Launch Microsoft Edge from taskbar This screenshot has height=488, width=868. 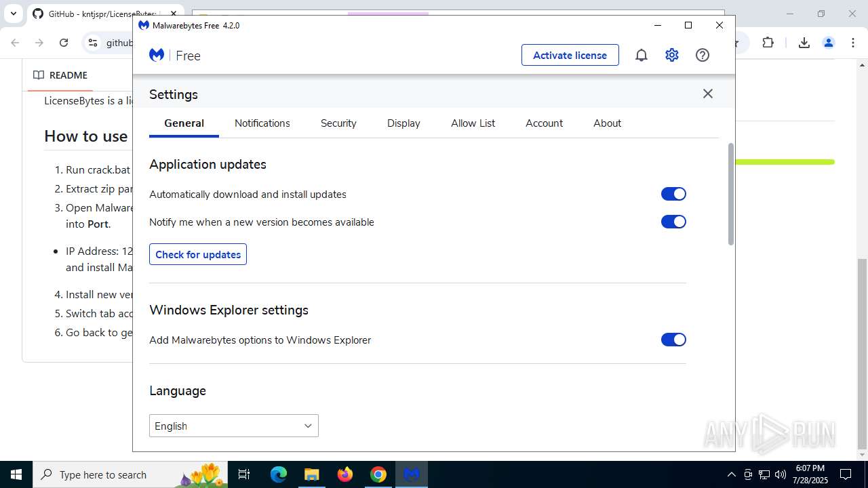279,474
